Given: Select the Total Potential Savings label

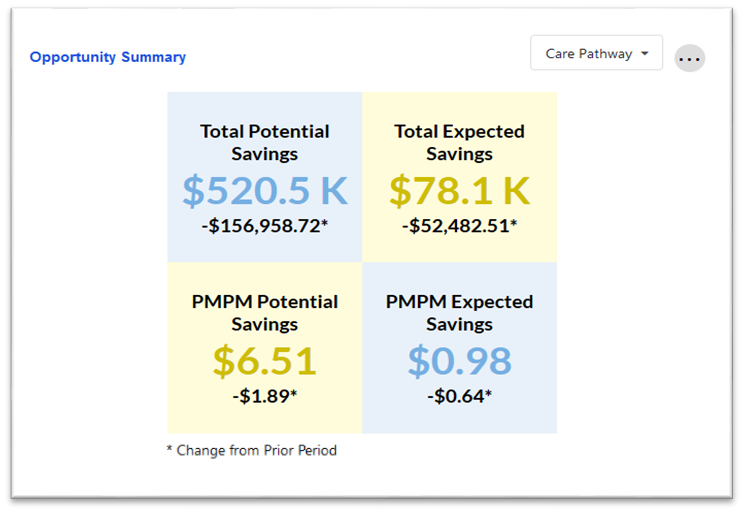Looking at the screenshot, I should [x=264, y=142].
